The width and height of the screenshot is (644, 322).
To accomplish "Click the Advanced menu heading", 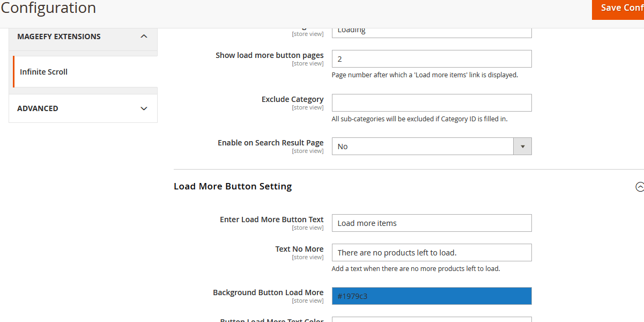I will [x=38, y=108].
